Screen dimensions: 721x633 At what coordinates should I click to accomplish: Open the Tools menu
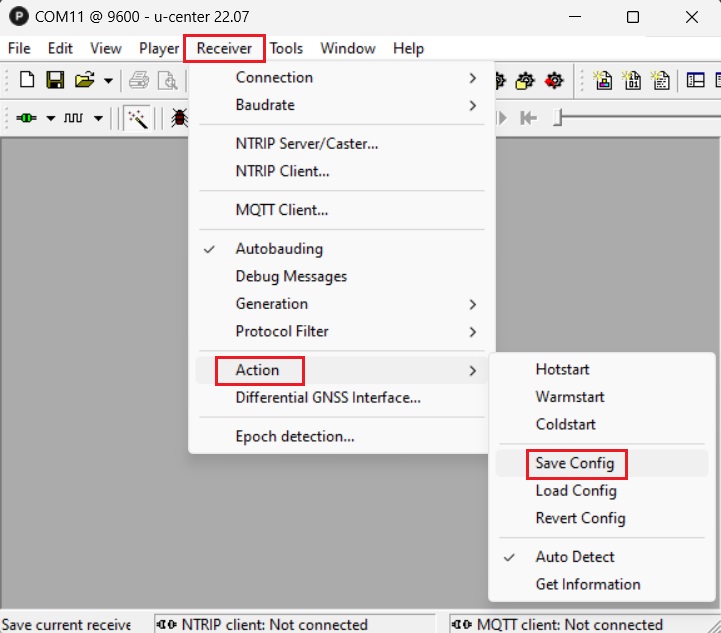click(x=286, y=48)
